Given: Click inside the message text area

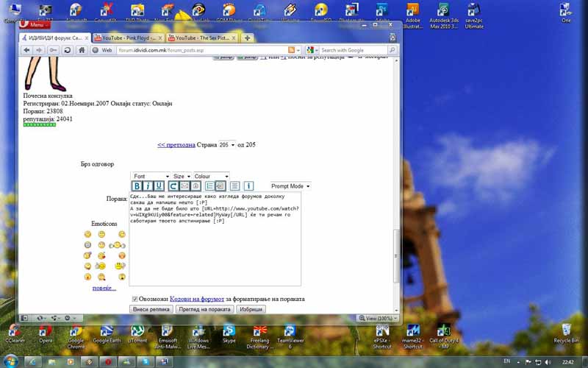Looking at the screenshot, I should coord(215,239).
